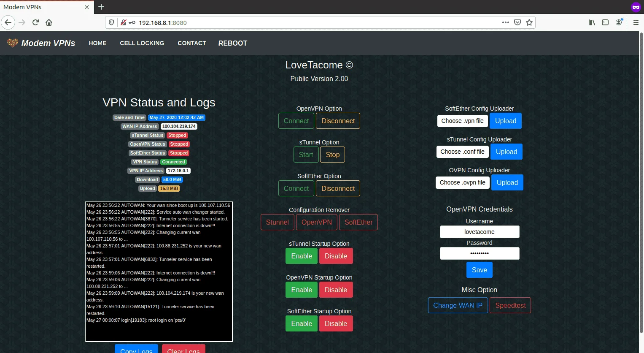Open the HOME nav item
The width and height of the screenshot is (644, 353).
click(x=97, y=43)
